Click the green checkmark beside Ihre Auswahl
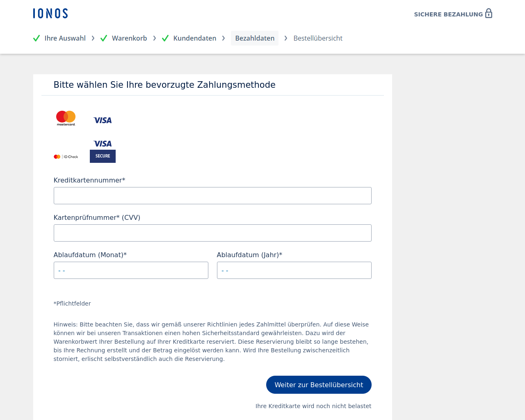This screenshot has width=525, height=420. coord(37,38)
